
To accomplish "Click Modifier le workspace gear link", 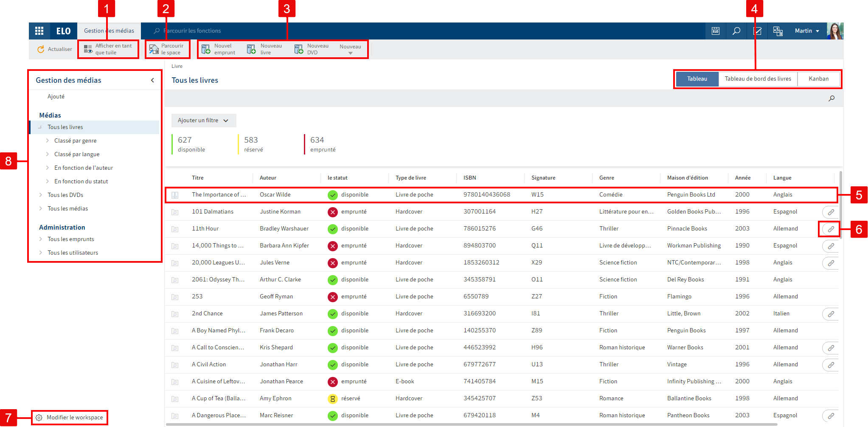I will (69, 418).
